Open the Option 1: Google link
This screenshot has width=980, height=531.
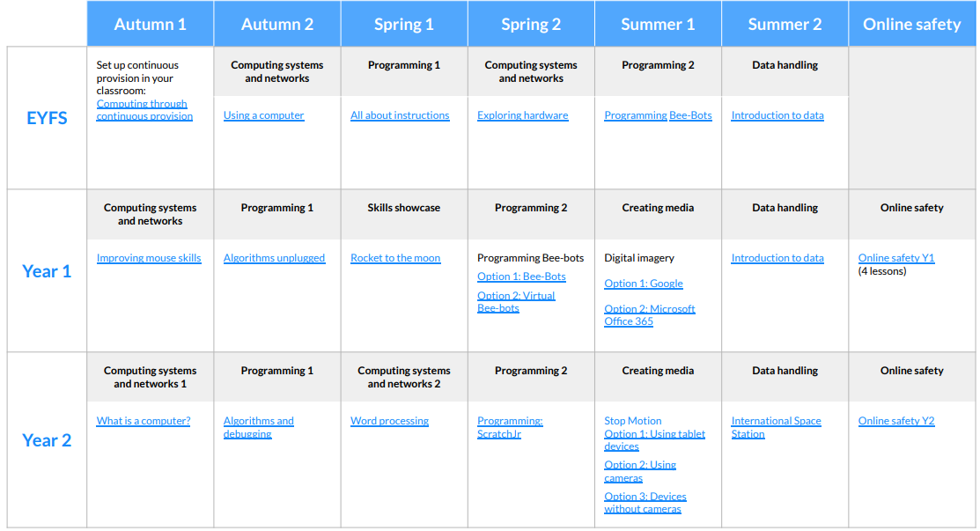pyautogui.click(x=643, y=283)
